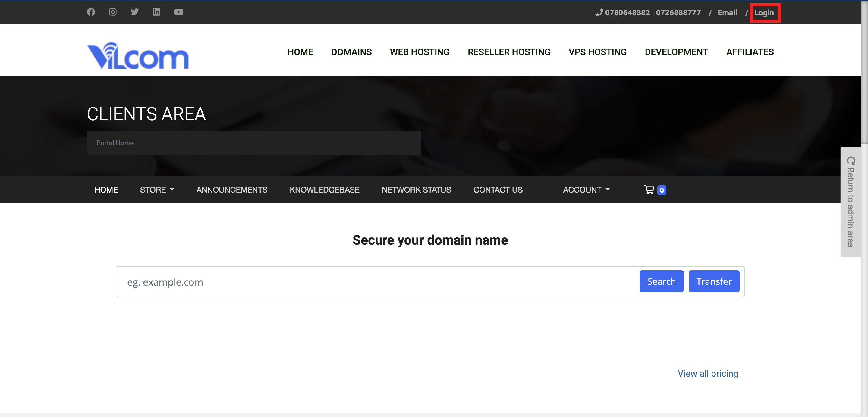Open the LinkedIn social icon
This screenshot has width=868, height=417.
(x=156, y=12)
